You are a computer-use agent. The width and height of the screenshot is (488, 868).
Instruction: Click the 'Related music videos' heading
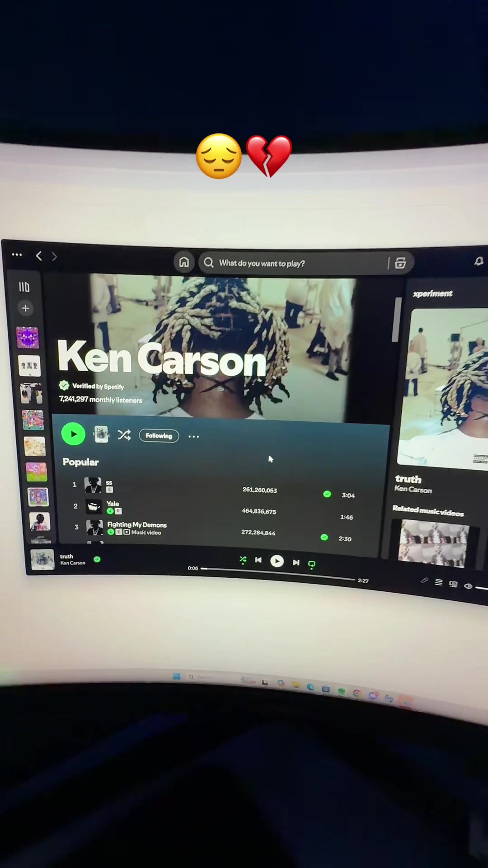click(x=428, y=511)
